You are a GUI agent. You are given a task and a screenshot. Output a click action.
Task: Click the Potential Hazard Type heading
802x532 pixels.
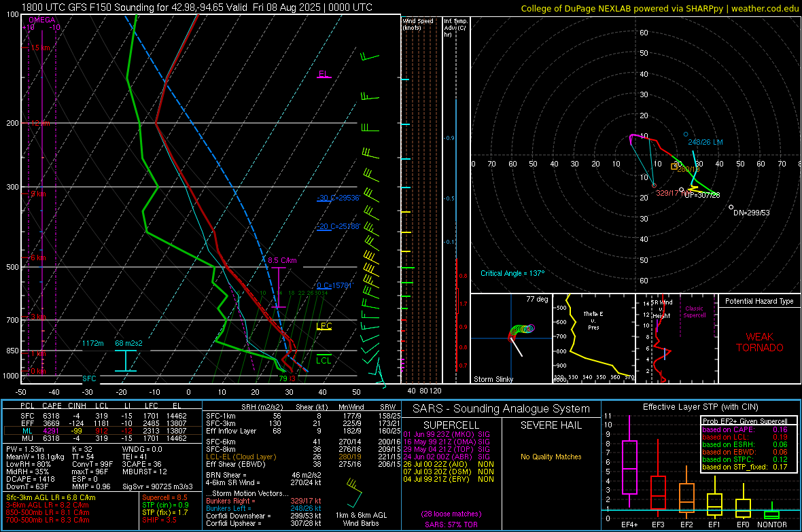(x=760, y=301)
